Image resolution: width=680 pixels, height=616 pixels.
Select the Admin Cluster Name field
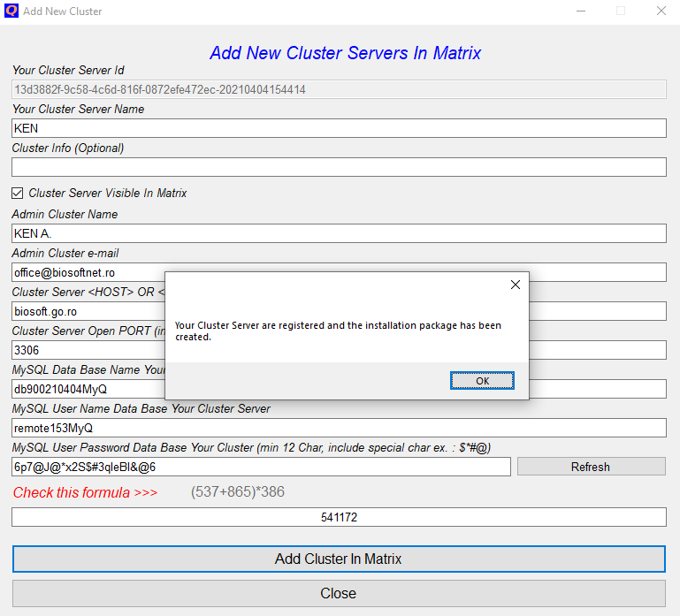[339, 233]
